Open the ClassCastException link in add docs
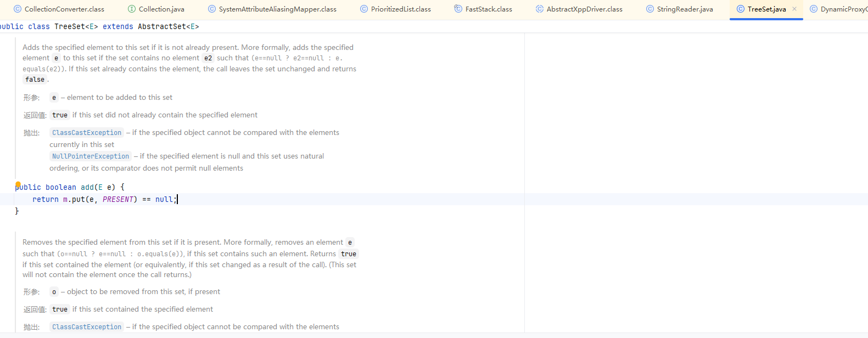Screen dimensions: 868x338 [87, 133]
